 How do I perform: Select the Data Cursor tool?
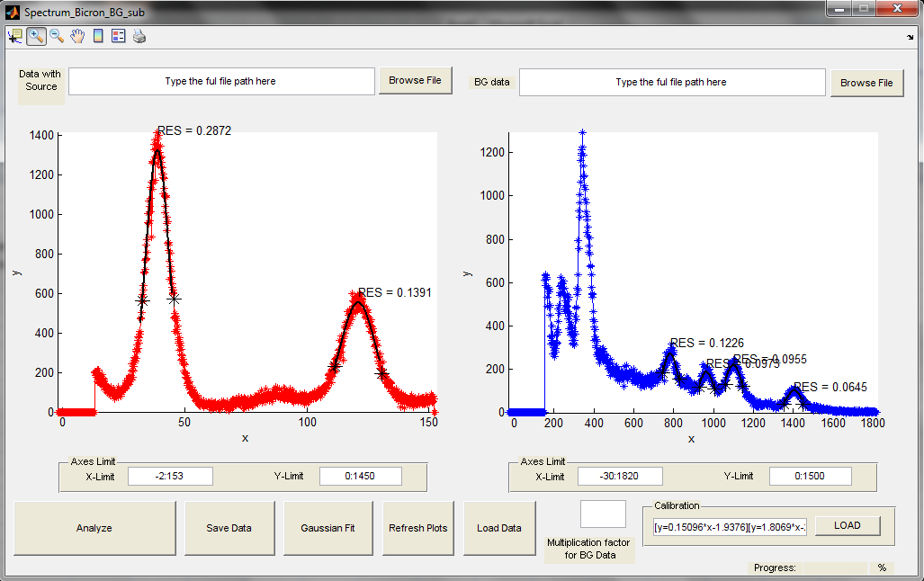(x=15, y=37)
